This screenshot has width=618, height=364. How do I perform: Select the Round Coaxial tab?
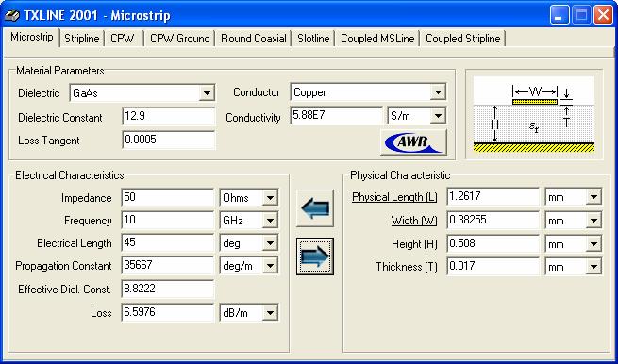[254, 39]
